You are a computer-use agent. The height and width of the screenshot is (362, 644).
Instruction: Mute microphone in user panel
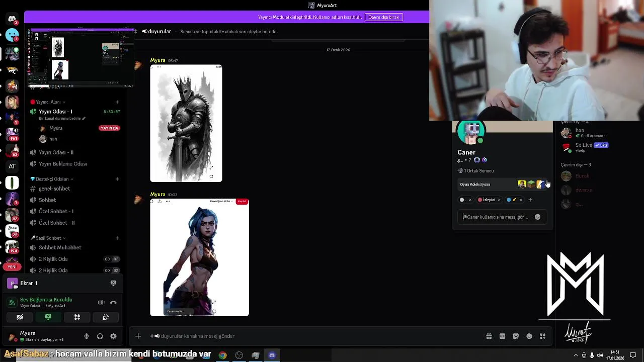click(x=87, y=336)
